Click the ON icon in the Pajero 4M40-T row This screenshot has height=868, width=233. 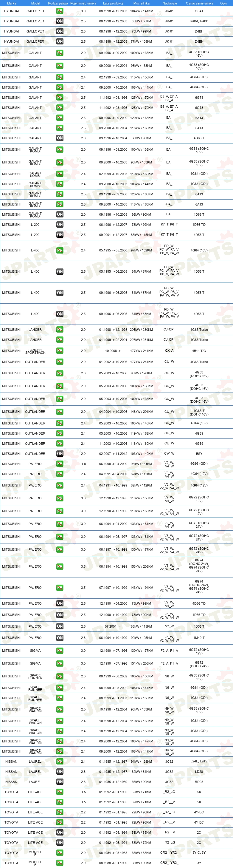[x=60, y=638]
